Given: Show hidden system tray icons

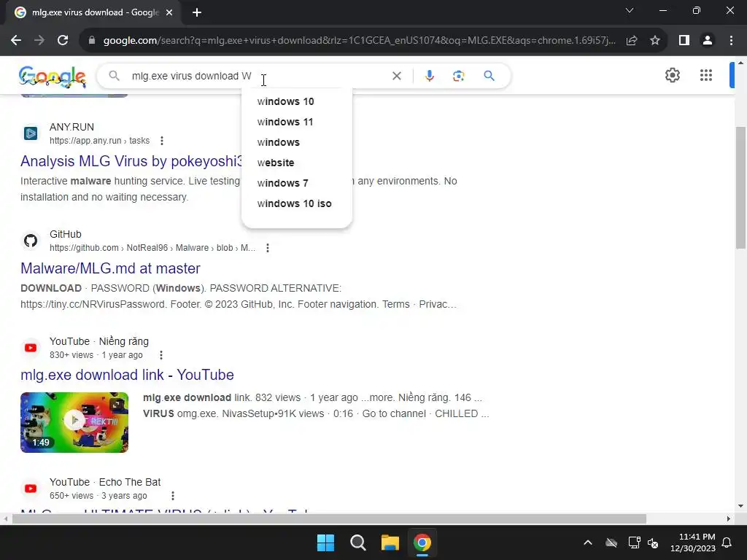Looking at the screenshot, I should click(x=588, y=542).
